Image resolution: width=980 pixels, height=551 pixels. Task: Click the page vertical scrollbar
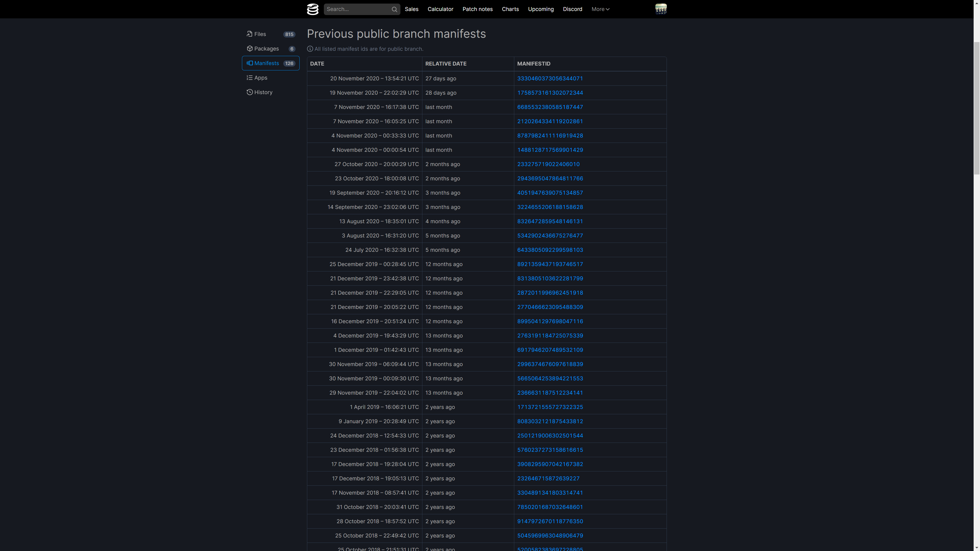(x=976, y=108)
